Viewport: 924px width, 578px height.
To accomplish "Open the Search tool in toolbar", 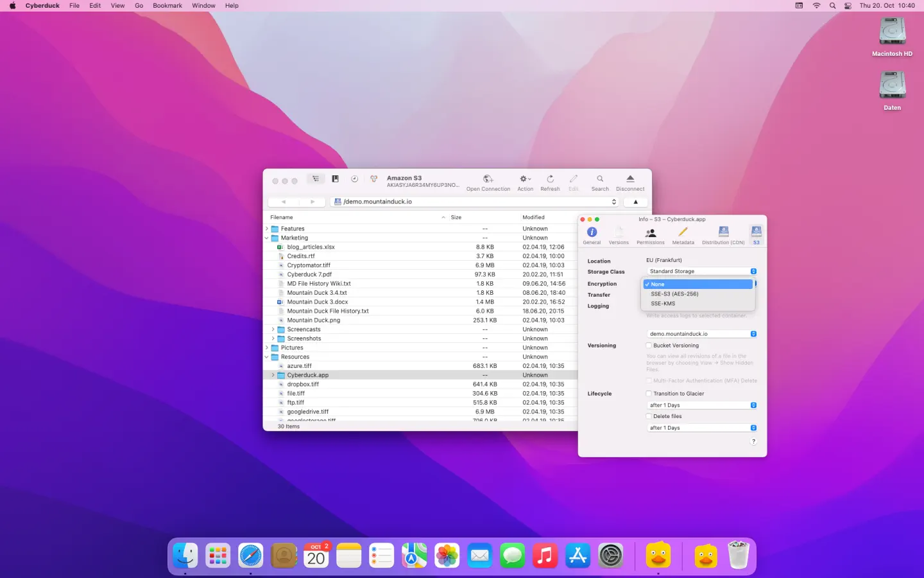I will coord(600,179).
